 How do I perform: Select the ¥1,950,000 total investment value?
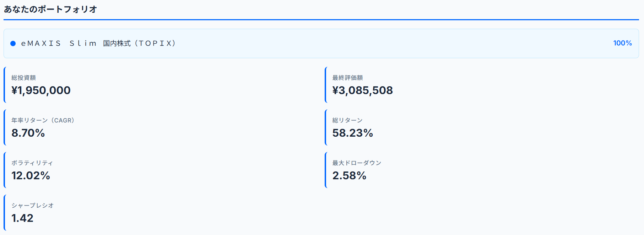pyautogui.click(x=41, y=91)
